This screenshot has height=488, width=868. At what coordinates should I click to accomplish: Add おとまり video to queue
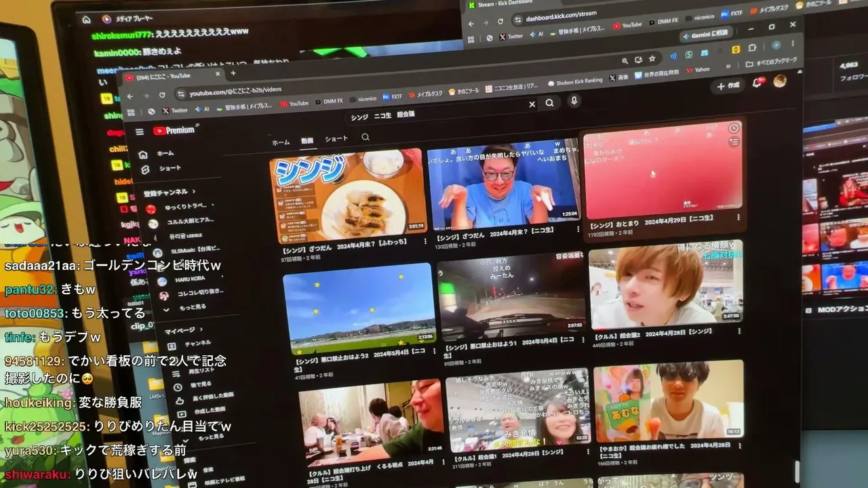tap(734, 142)
